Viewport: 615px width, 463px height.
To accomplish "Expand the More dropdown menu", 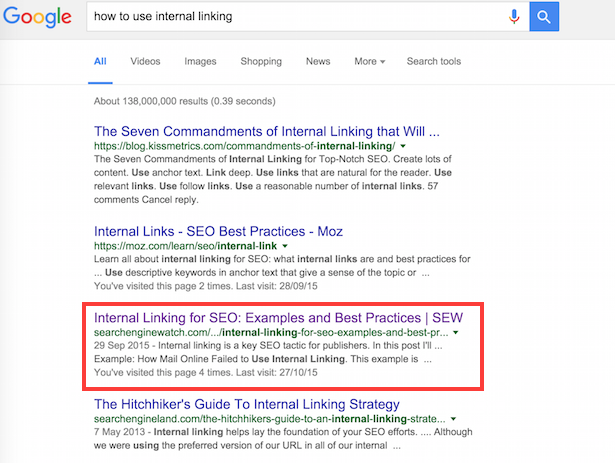I will (369, 61).
